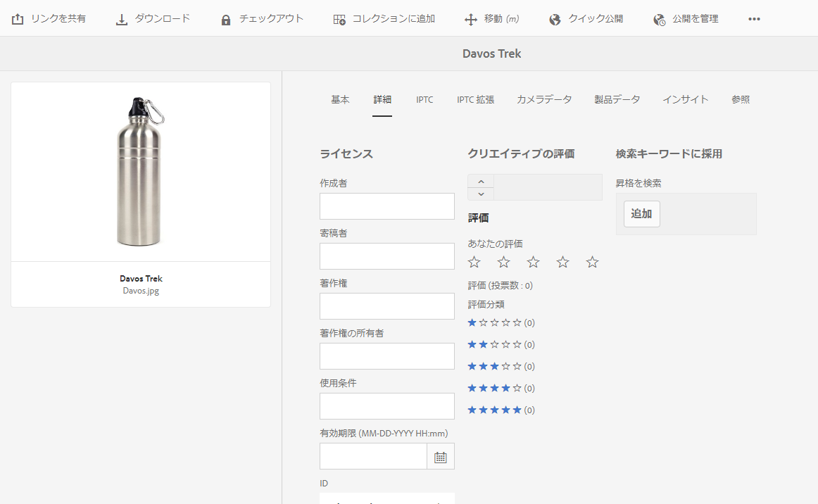Switch to the 基本 tab
Viewport: 818px width, 504px height.
point(340,100)
